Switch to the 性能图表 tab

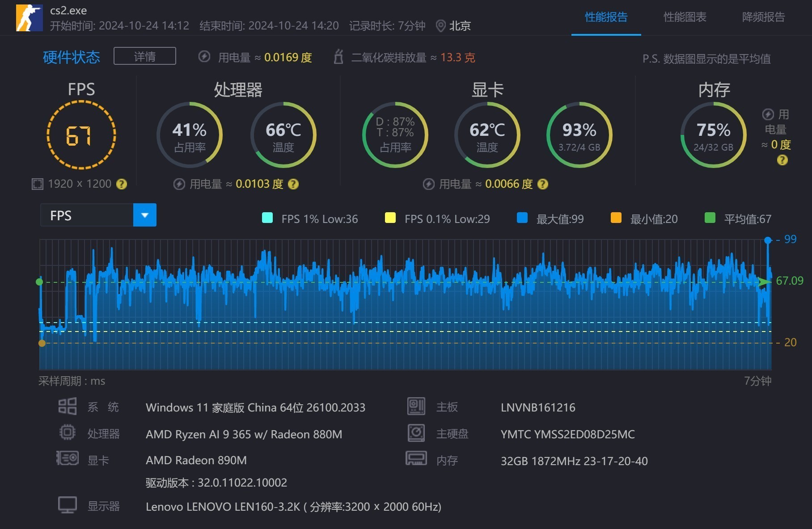pyautogui.click(x=685, y=17)
